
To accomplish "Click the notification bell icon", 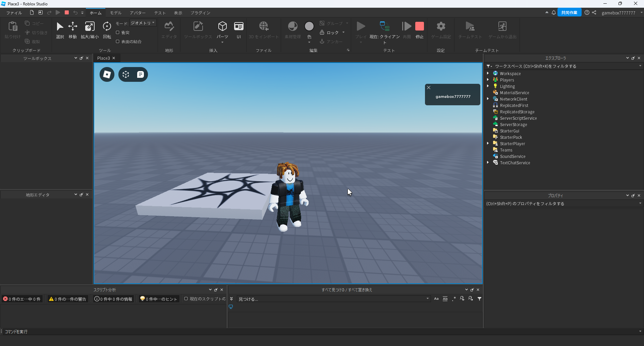I will 554,13.
